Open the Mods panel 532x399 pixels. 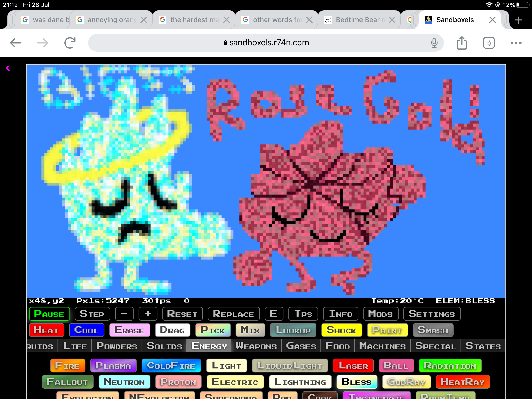380,314
